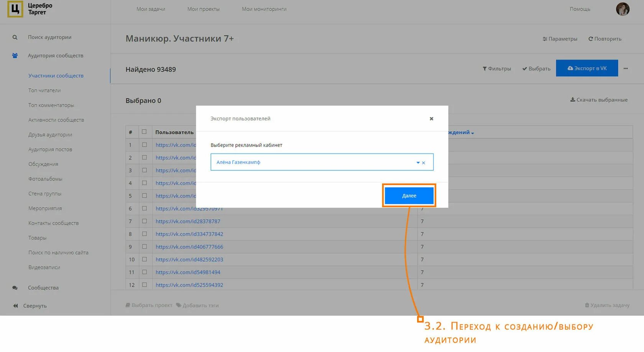Screen dimensions: 644x352
Task: Select Видеозаписи in sidebar
Action: [44, 268]
